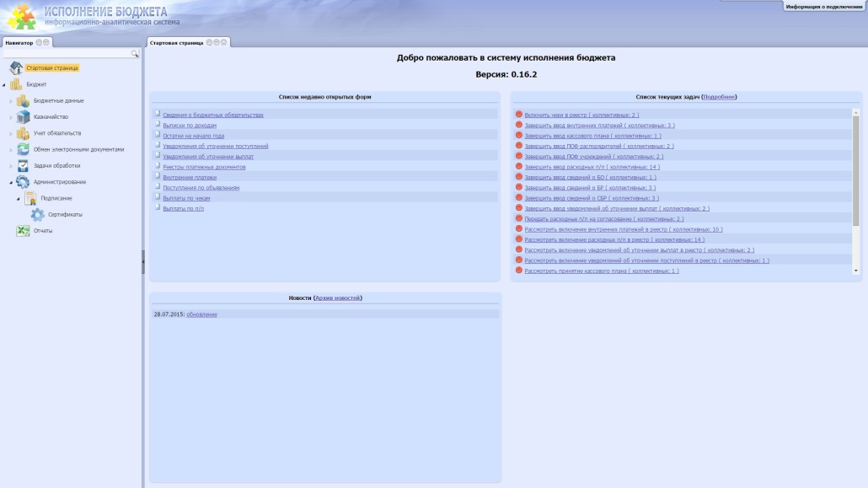Click the tasks list scroll-up arrow
This screenshot has width=868, height=488.
click(856, 112)
